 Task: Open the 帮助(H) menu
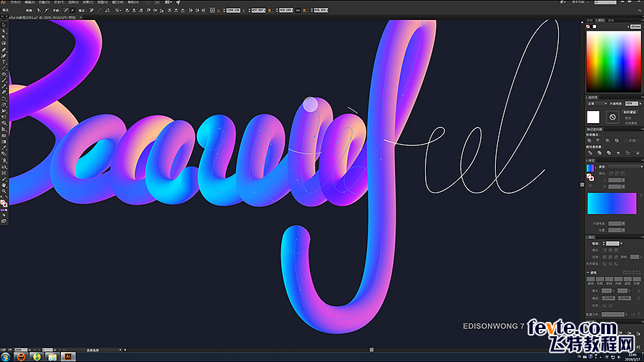132,2
